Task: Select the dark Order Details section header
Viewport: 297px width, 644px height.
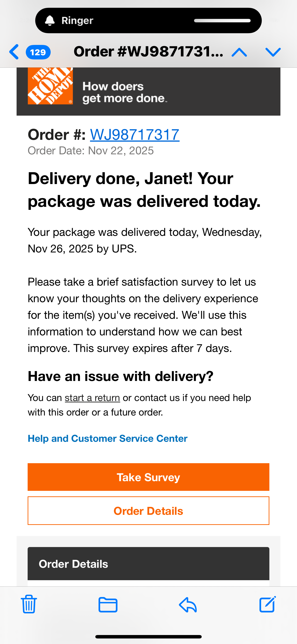Action: coord(148,563)
